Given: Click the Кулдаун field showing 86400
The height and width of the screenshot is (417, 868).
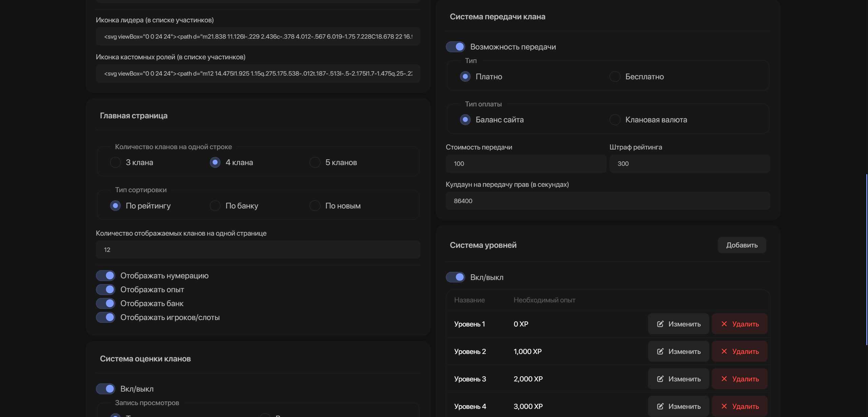Looking at the screenshot, I should tap(608, 201).
